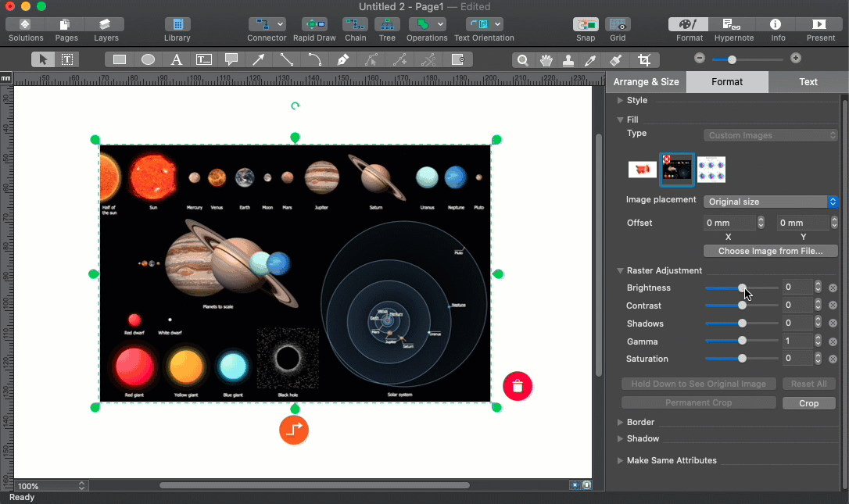Open the Connector dropdown arrow
The width and height of the screenshot is (849, 504).
pyautogui.click(x=280, y=24)
